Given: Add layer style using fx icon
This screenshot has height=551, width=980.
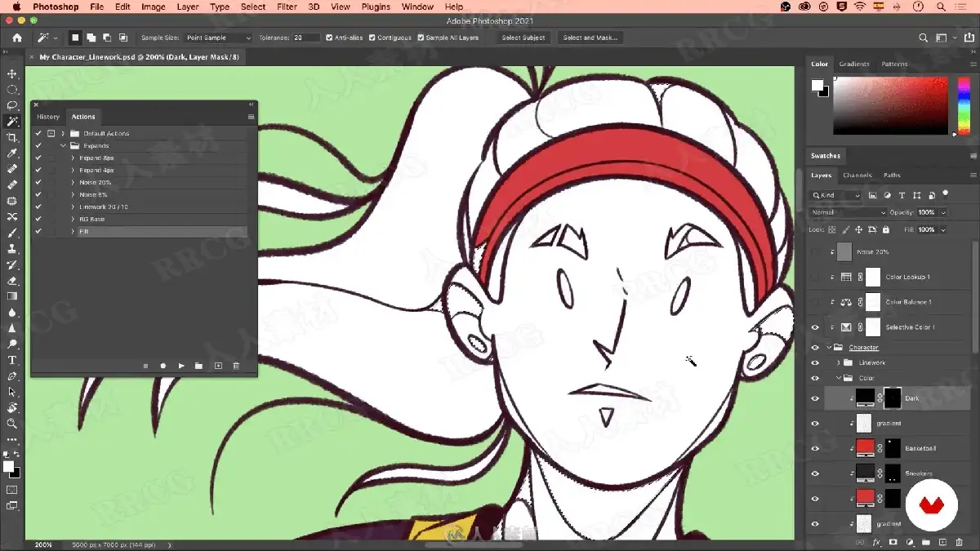Looking at the screenshot, I should tap(876, 542).
